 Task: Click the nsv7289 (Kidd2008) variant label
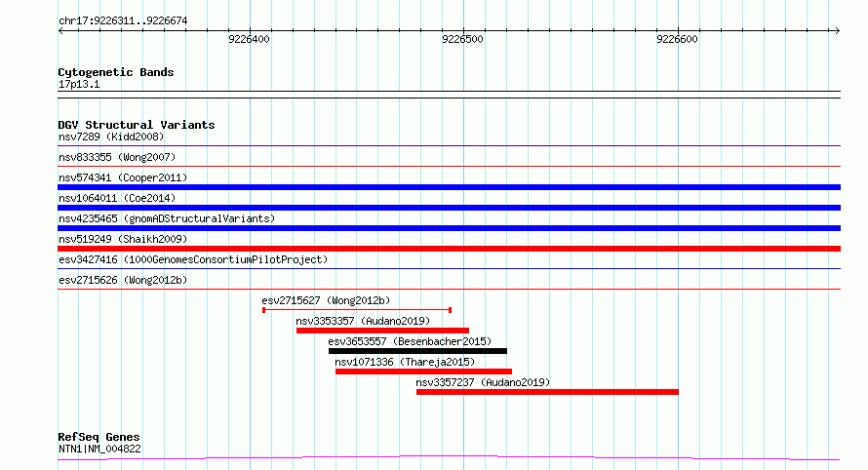(111, 137)
